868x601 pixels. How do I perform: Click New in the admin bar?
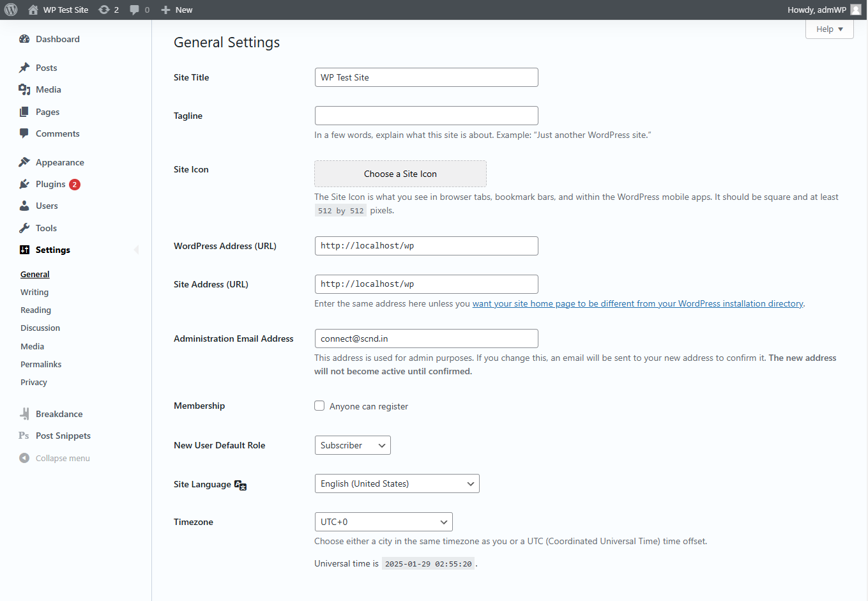pyautogui.click(x=184, y=10)
